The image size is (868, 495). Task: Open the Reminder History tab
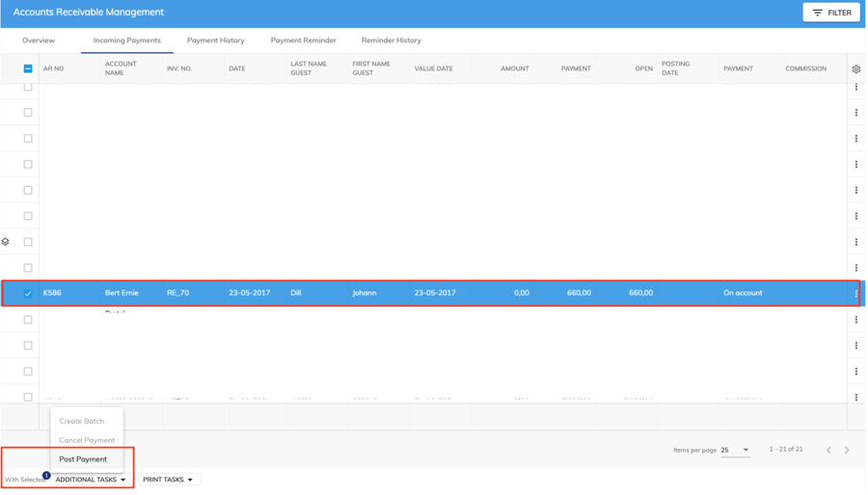point(391,41)
